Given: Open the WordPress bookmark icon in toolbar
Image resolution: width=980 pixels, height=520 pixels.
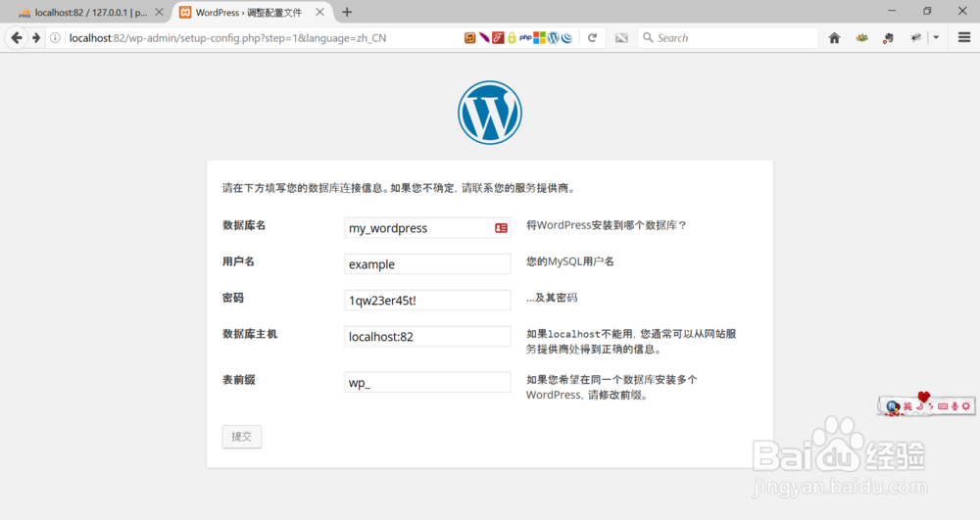Looking at the screenshot, I should click(x=553, y=38).
